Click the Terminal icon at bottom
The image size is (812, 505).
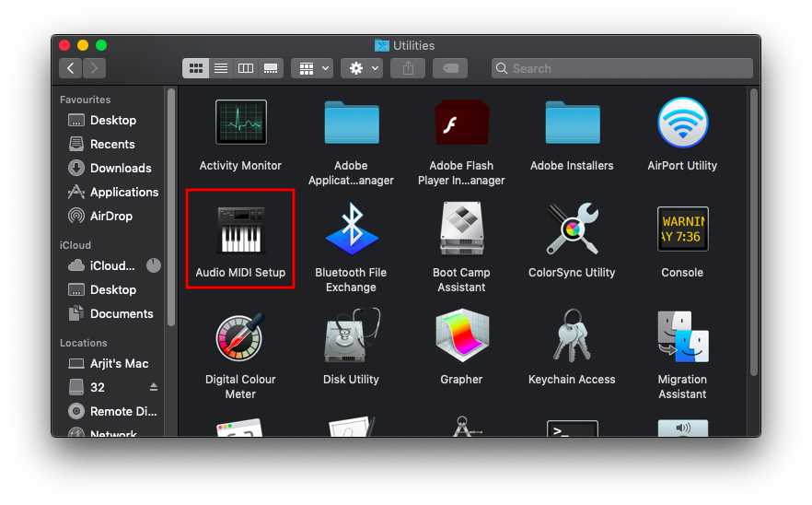573,429
